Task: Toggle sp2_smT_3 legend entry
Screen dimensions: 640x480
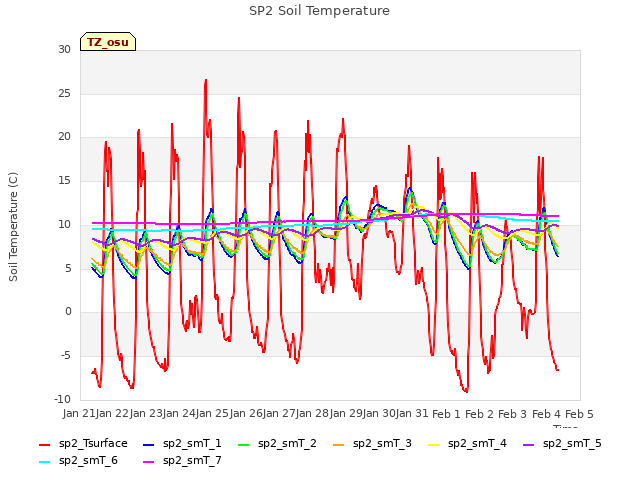Action: coord(372,443)
